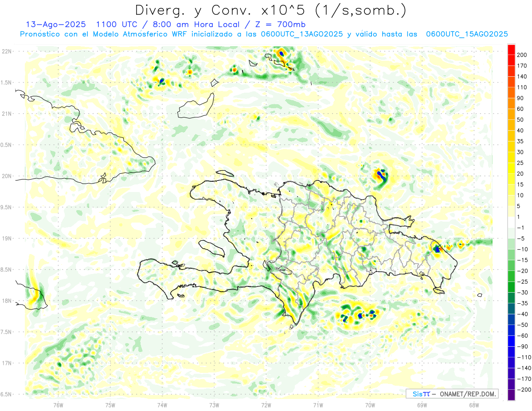Click the 73W longitude label
Viewport: 532px width, 411px height.
(214, 405)
